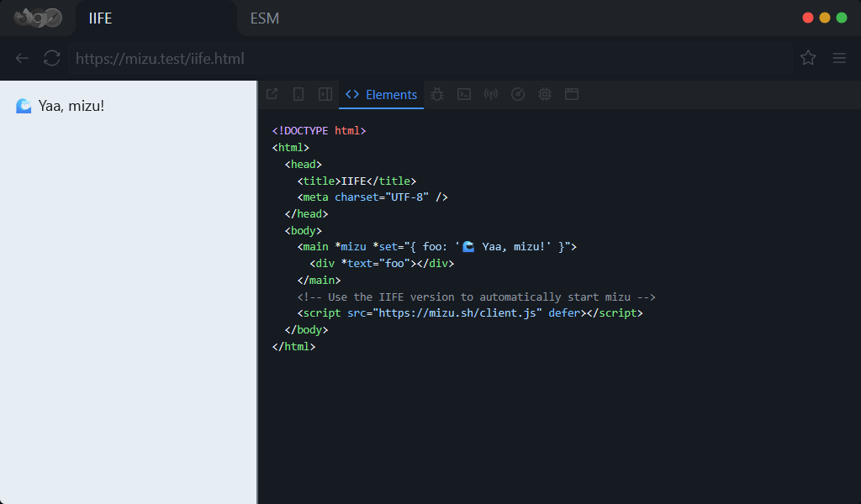Open the memory chip panel
Screen dimensions: 861x504
545,94
